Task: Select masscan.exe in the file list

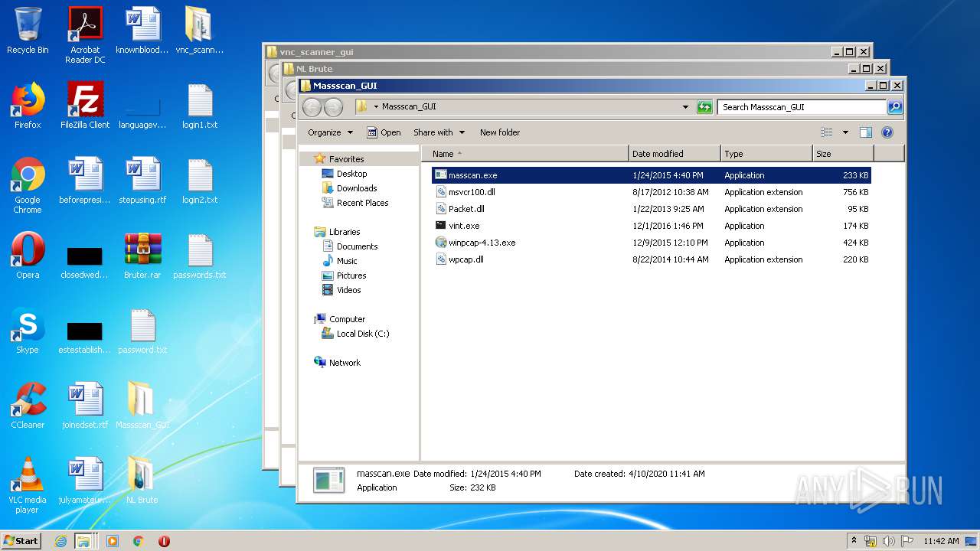Action: 651,175
